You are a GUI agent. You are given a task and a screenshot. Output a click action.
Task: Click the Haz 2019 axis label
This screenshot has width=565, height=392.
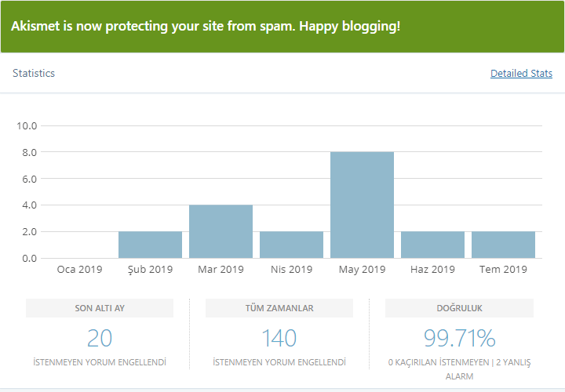point(432,269)
